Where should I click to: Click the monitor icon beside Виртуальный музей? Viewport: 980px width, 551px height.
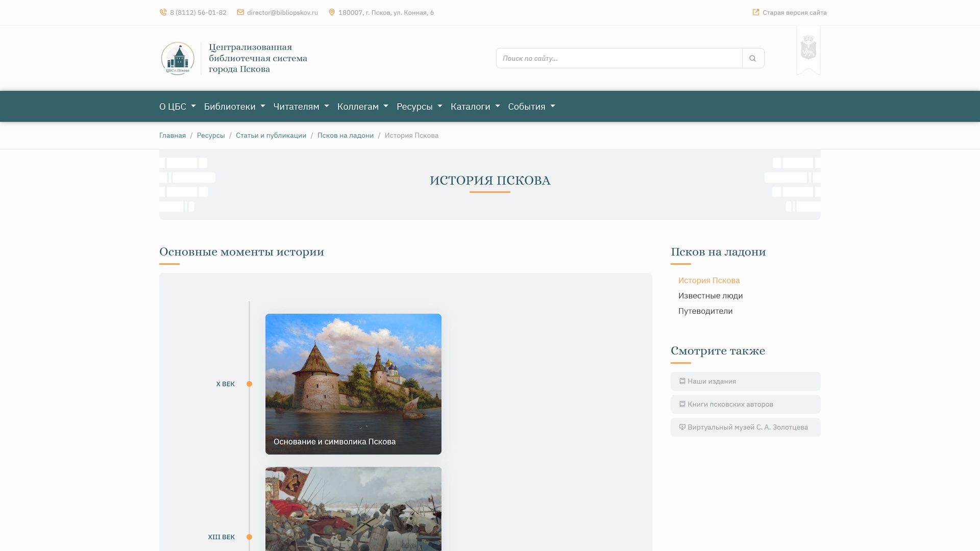(682, 427)
